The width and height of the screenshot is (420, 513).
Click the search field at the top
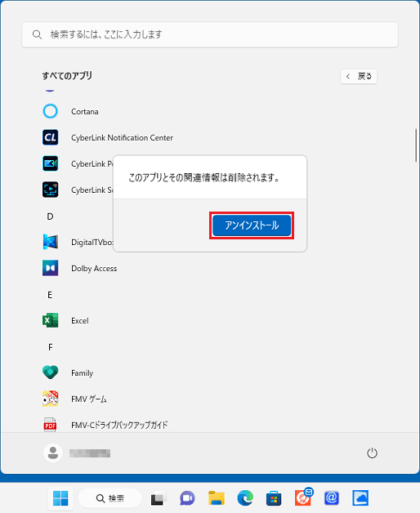(210, 34)
